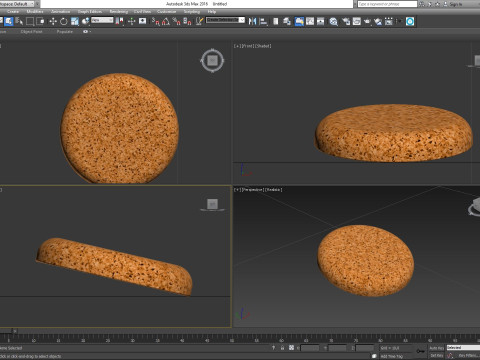Open the Layer Explorer icon

click(287, 22)
